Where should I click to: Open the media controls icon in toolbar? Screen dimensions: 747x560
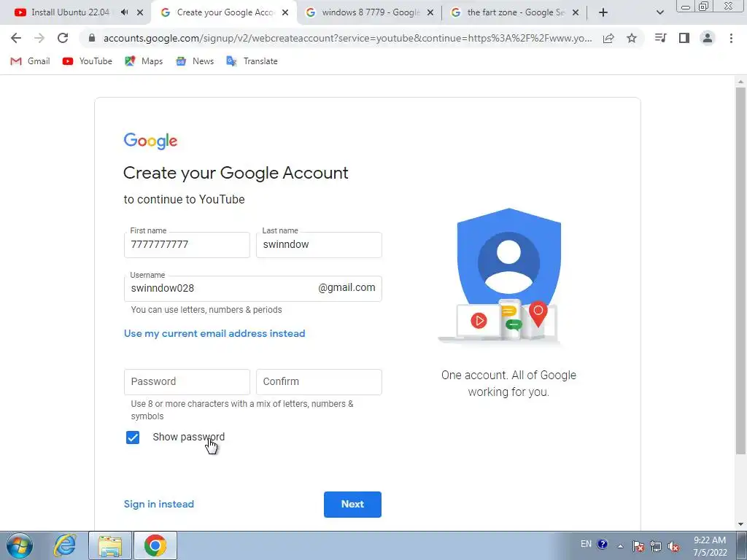pos(660,38)
